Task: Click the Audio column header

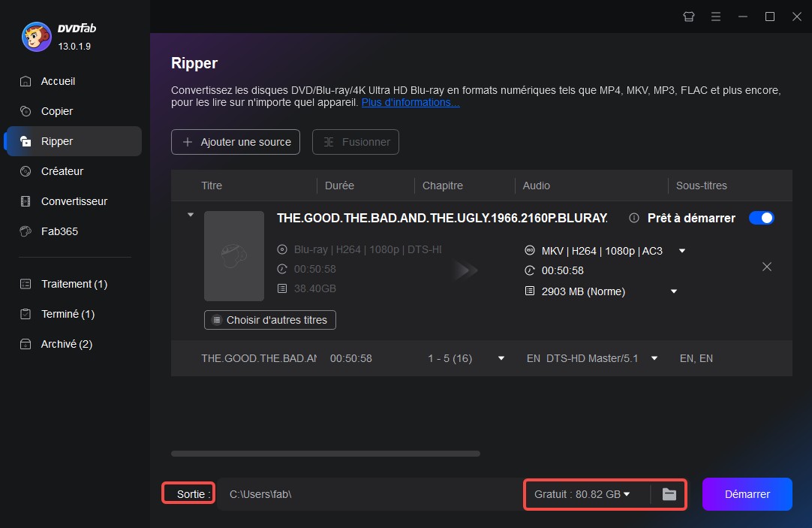Action: (536, 186)
